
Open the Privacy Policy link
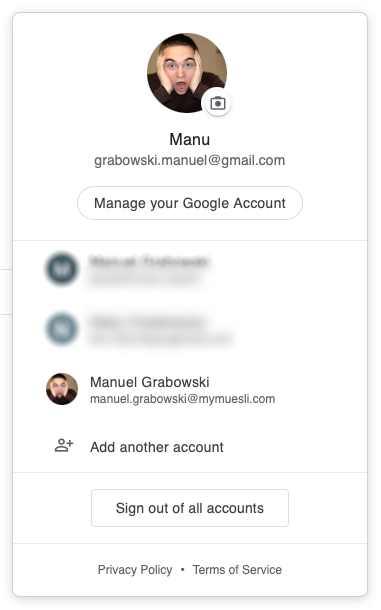coord(135,570)
